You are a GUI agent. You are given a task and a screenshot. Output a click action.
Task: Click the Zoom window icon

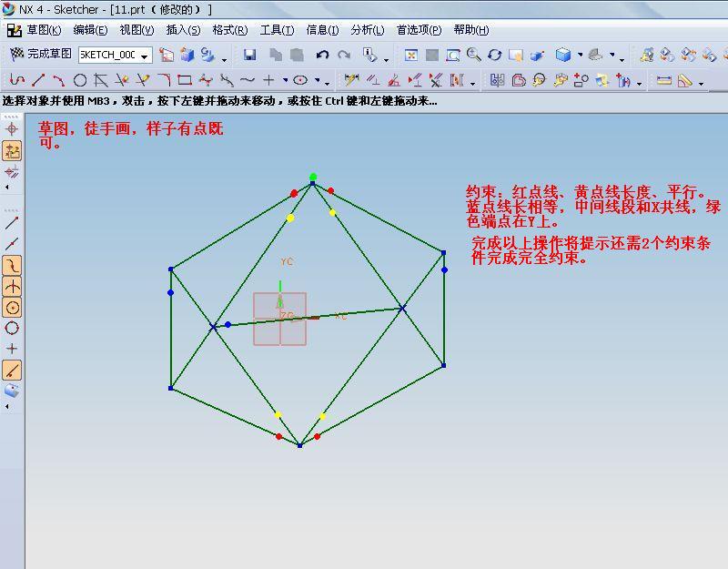[x=452, y=56]
